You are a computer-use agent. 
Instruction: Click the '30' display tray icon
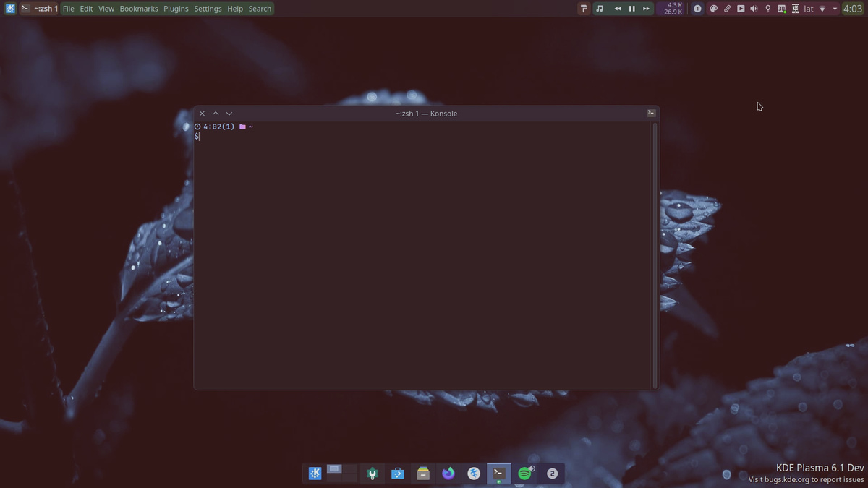[781, 9]
